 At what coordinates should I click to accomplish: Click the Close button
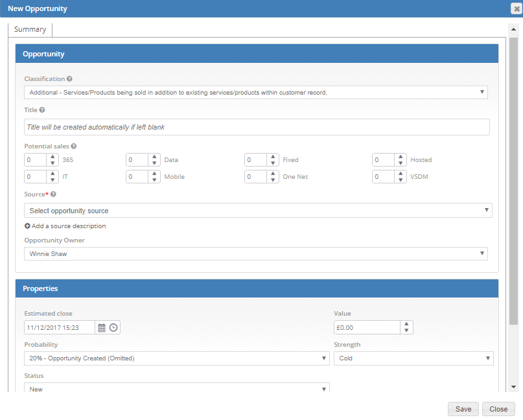(498, 409)
